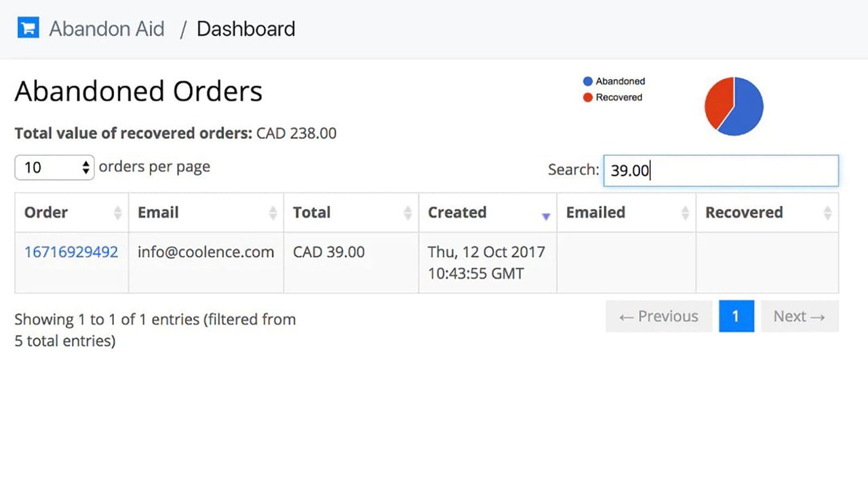
Task: Click the Recovered column sort arrows
Action: 827,213
